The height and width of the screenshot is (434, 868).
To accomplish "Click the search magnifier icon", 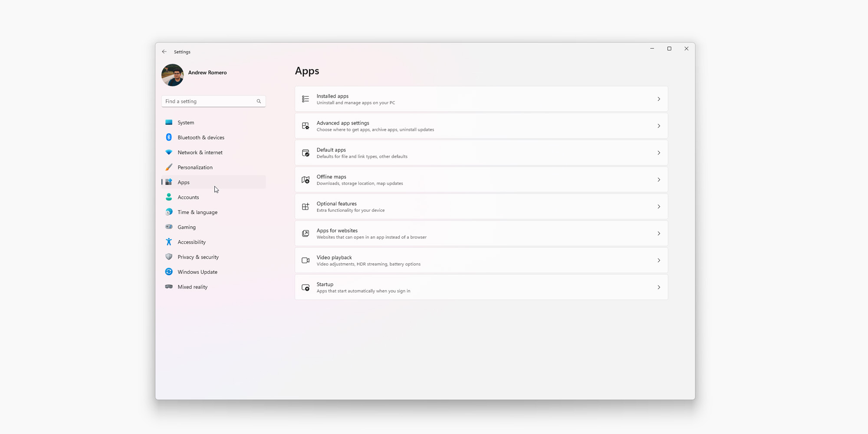I will [259, 101].
